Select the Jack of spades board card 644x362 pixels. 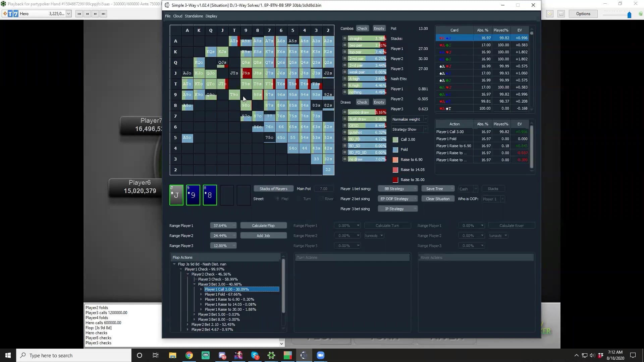pyautogui.click(x=176, y=195)
